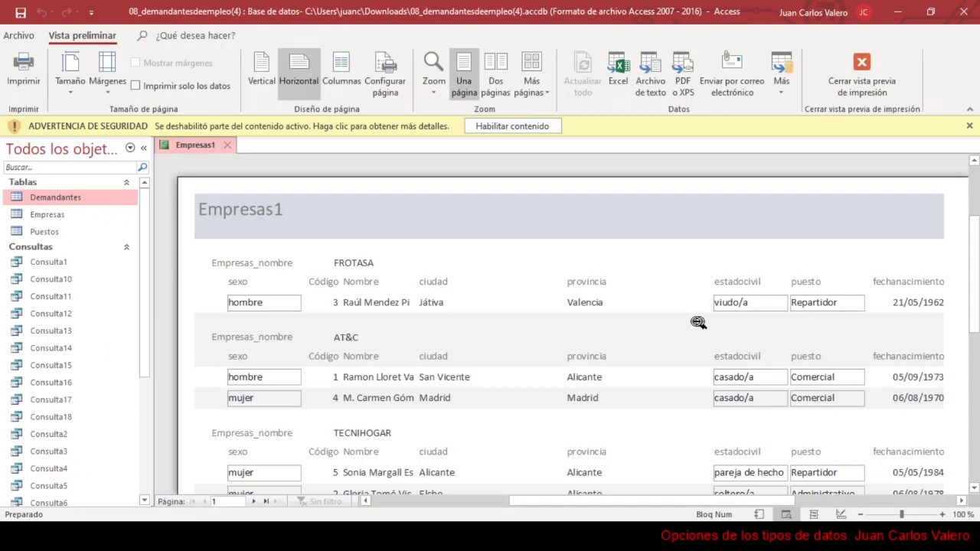The width and height of the screenshot is (980, 551).
Task: Click the search magnifier in navigation pane
Action: [142, 167]
